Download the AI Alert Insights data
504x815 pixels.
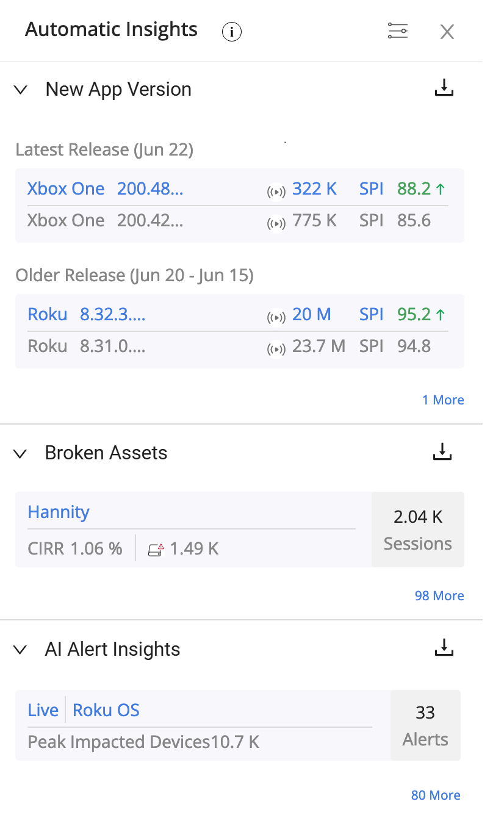point(444,648)
